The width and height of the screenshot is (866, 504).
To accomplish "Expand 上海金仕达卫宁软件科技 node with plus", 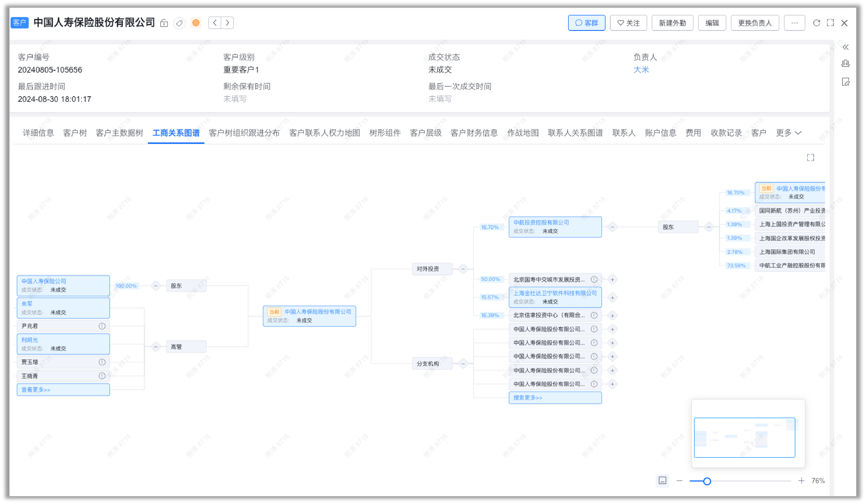I will (612, 297).
